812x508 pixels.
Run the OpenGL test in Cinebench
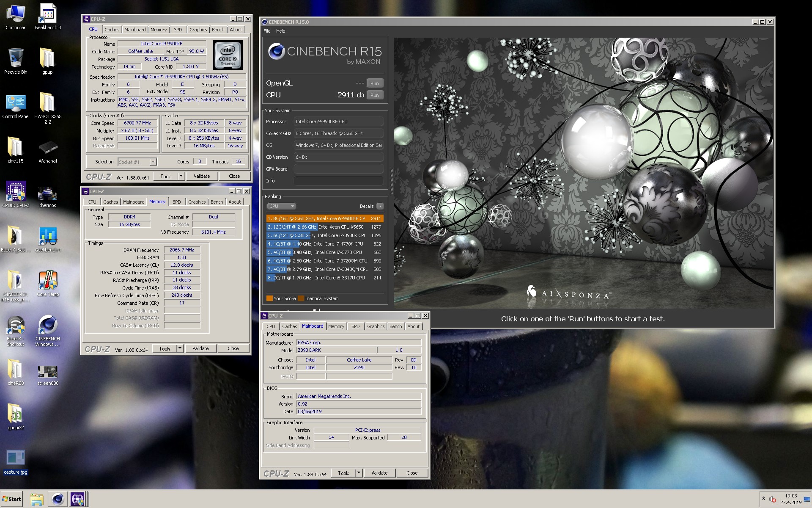375,83
